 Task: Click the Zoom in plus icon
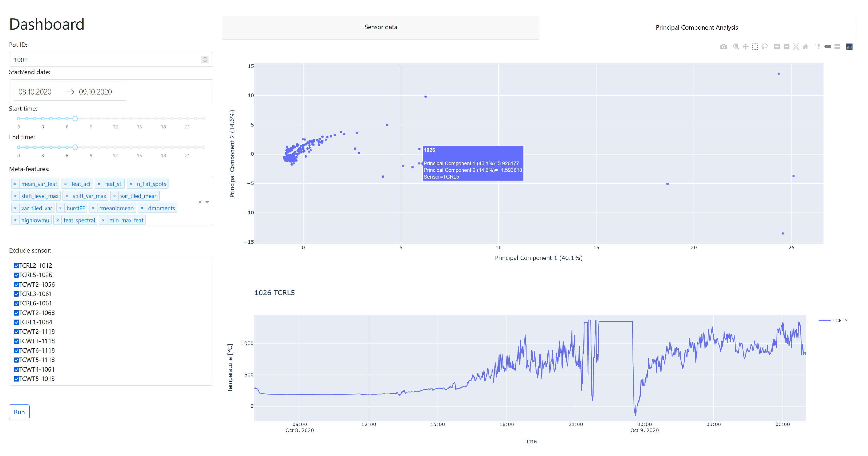tap(777, 46)
